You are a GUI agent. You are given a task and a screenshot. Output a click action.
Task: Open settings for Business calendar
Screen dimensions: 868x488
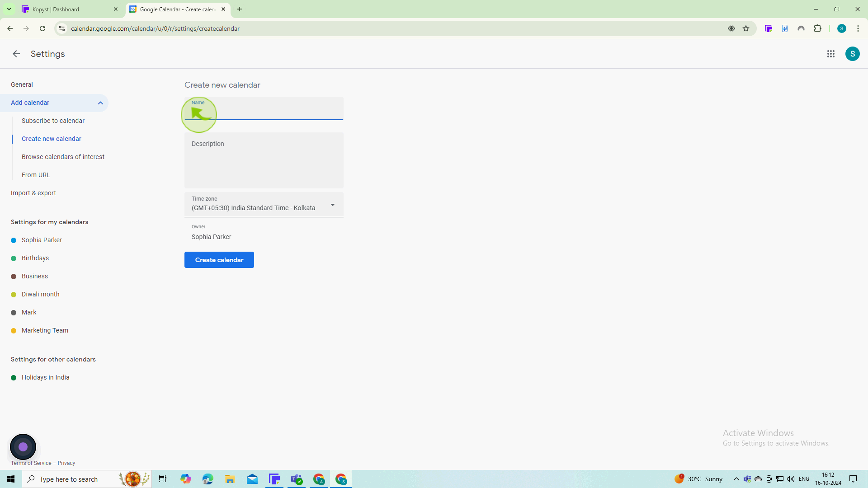click(x=35, y=276)
